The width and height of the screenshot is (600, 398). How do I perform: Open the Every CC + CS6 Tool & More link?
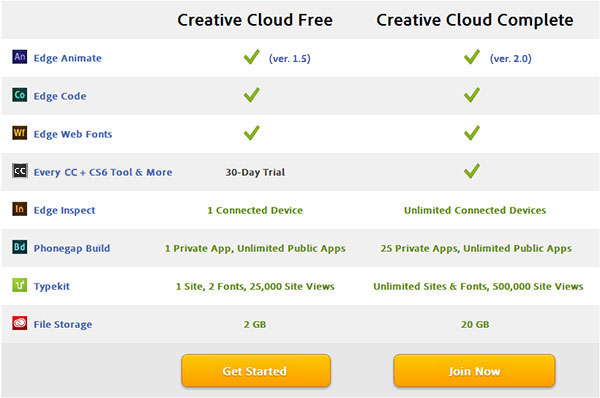(x=103, y=172)
